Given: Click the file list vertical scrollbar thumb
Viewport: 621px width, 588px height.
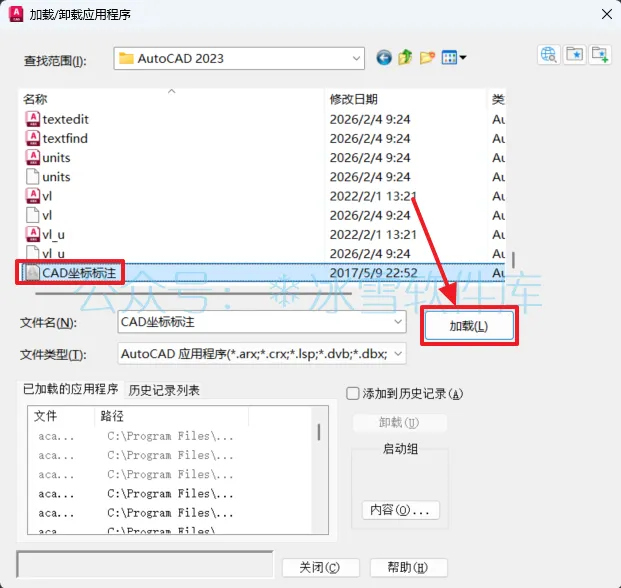Looking at the screenshot, I should pyautogui.click(x=513, y=260).
